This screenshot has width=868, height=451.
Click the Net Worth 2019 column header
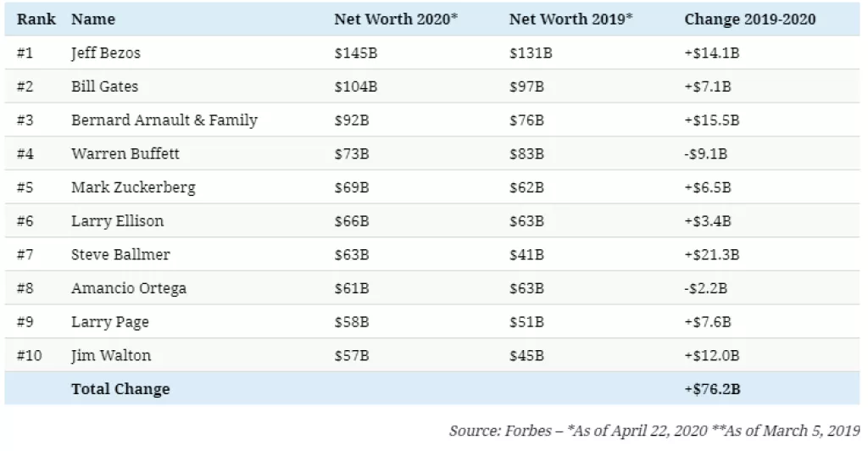coord(571,19)
